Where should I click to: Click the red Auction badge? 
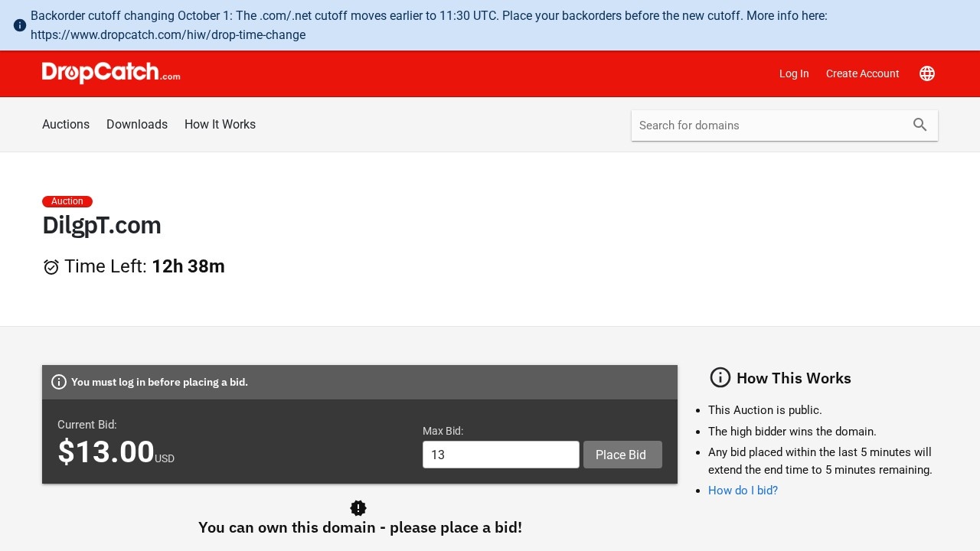[67, 201]
